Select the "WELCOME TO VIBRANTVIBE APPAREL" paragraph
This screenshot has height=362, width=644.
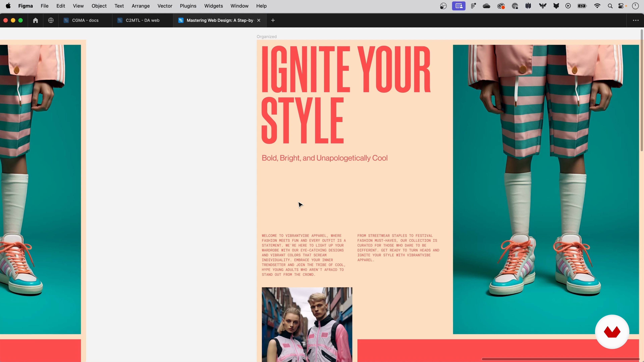pyautogui.click(x=304, y=255)
